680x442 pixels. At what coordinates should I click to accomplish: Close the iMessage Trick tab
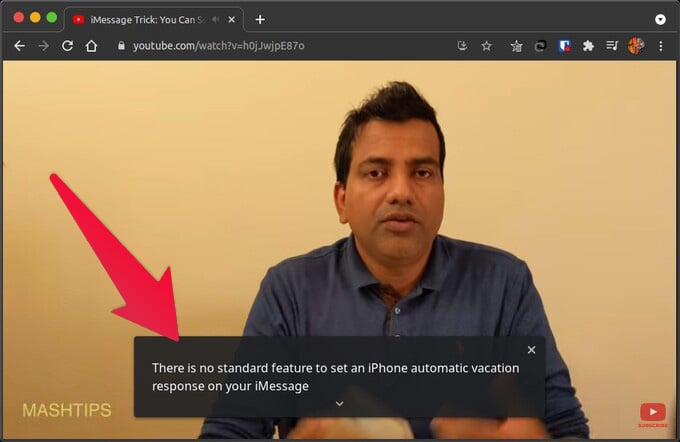232,20
